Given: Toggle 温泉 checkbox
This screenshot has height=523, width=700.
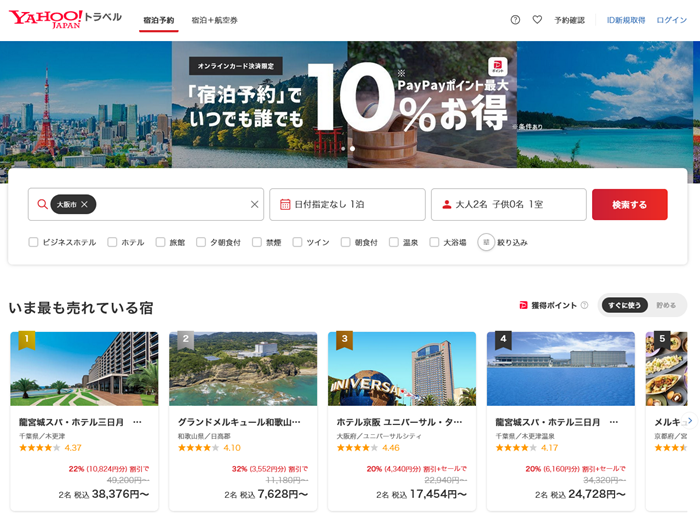Looking at the screenshot, I should coord(394,242).
